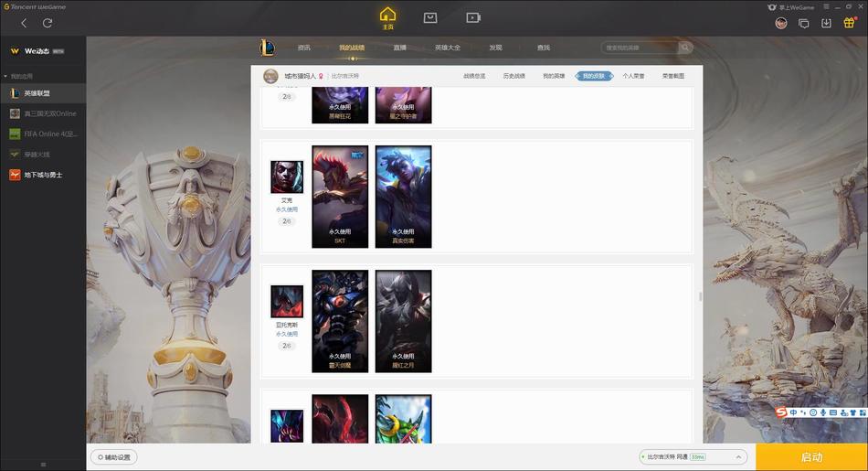Open the 黑帮狂花 skin card at top

point(340,105)
